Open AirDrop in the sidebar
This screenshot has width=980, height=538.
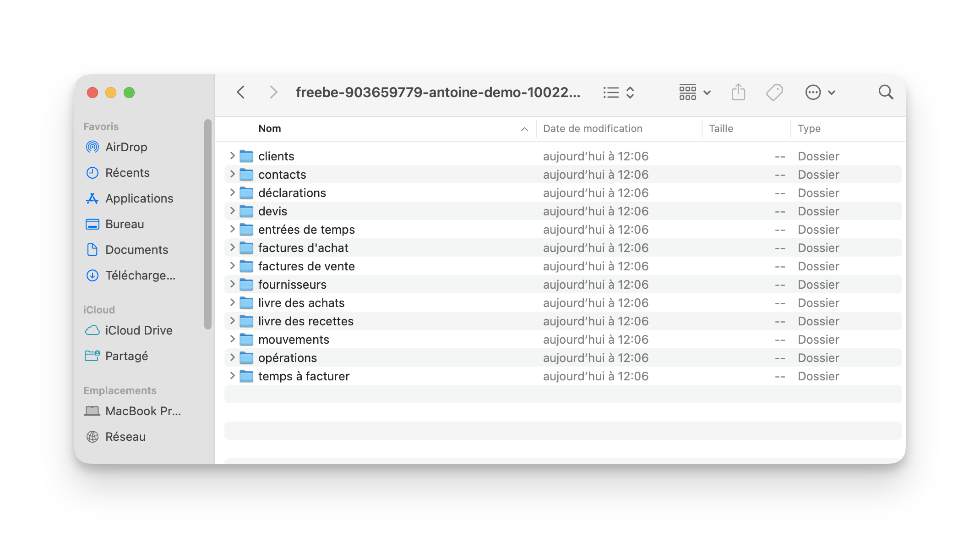[x=126, y=147]
